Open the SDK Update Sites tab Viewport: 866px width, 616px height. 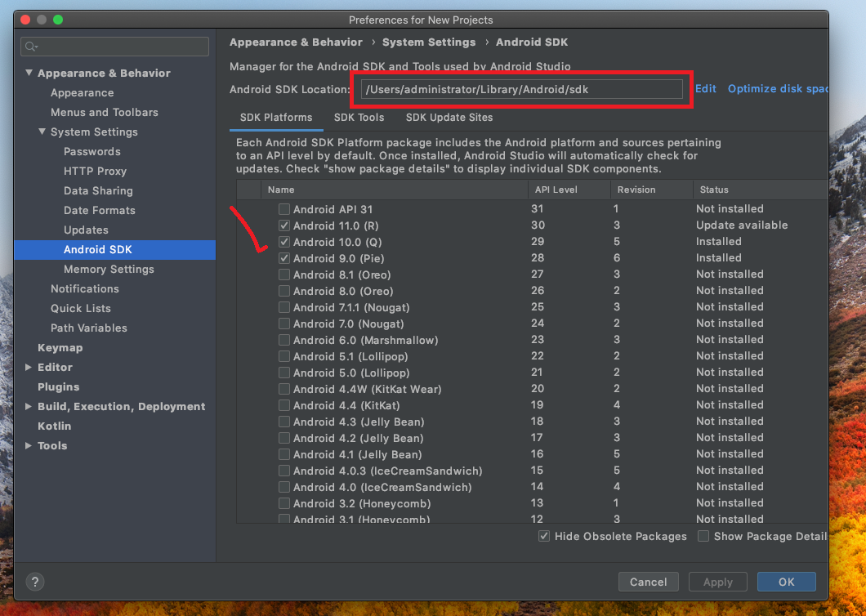coord(449,117)
